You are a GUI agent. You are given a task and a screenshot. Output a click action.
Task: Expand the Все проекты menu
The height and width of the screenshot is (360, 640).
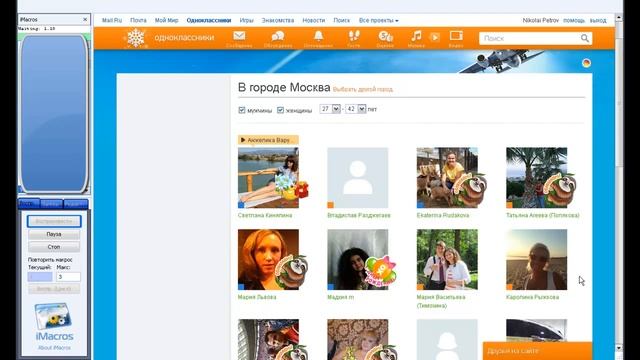pos(378,20)
